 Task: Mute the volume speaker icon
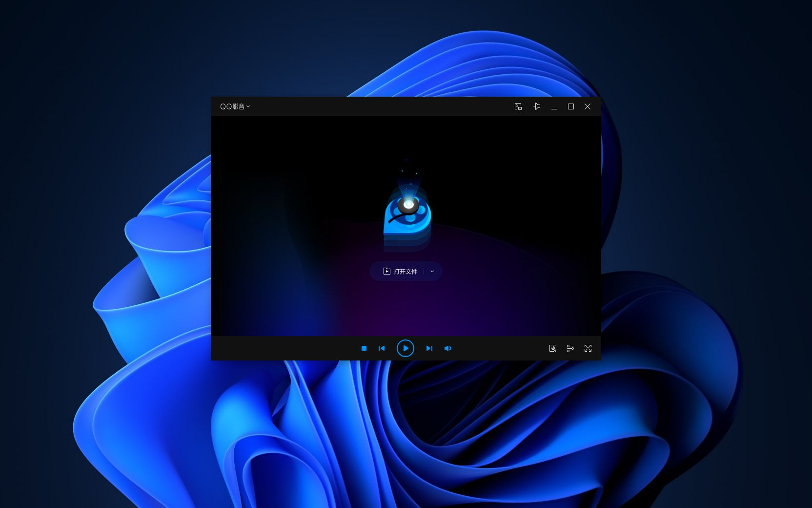448,348
